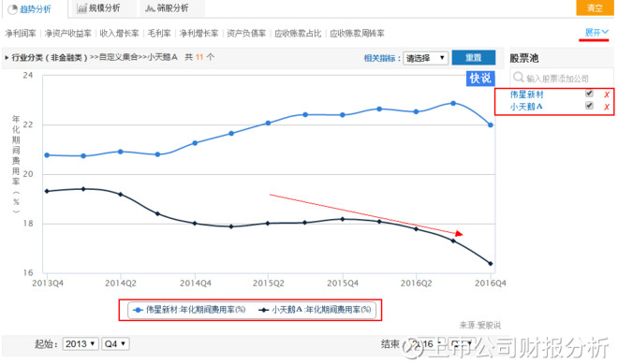Open the 伟星新材 stock link
Screen dimensions: 618x364
(x=526, y=95)
